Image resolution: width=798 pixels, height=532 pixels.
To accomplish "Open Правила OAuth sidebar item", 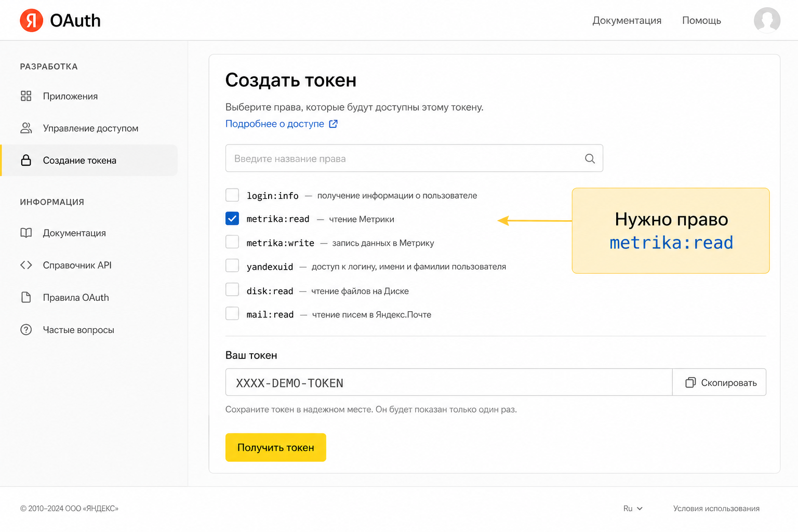I will (76, 297).
